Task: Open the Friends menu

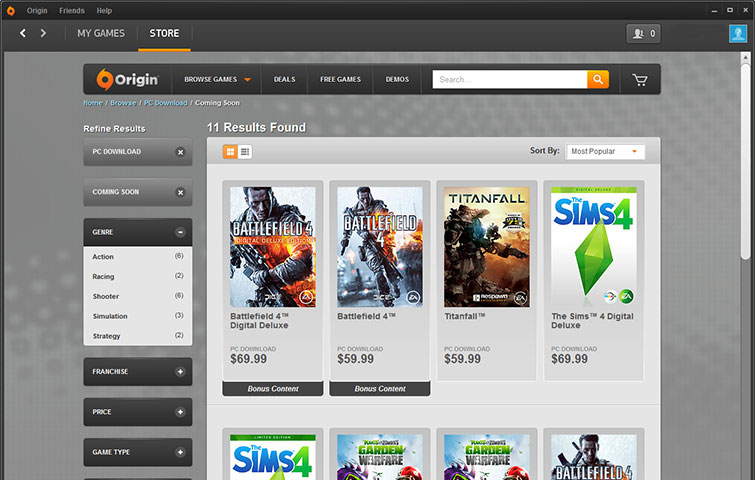Action: 72,11
